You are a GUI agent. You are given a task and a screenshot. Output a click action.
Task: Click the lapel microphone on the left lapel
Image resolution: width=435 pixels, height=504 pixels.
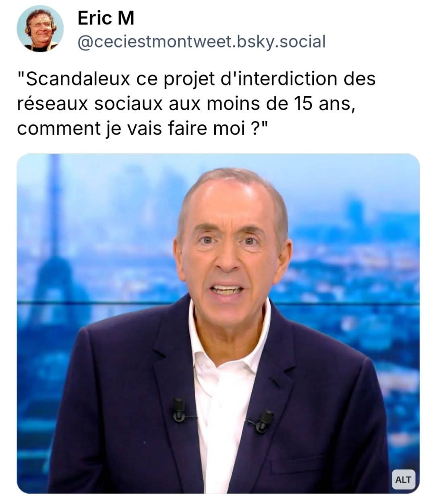(179, 410)
